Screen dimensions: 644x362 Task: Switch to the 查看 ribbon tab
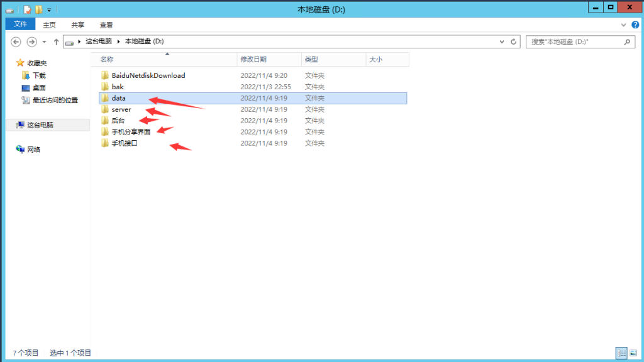(106, 25)
